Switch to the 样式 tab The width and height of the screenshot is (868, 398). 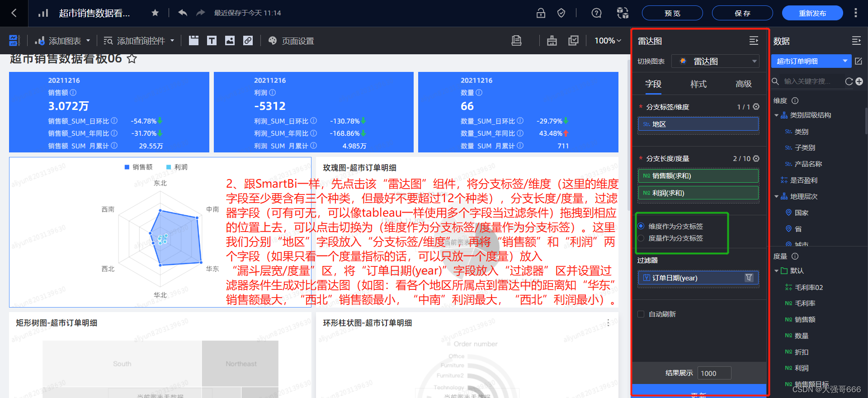pos(698,84)
